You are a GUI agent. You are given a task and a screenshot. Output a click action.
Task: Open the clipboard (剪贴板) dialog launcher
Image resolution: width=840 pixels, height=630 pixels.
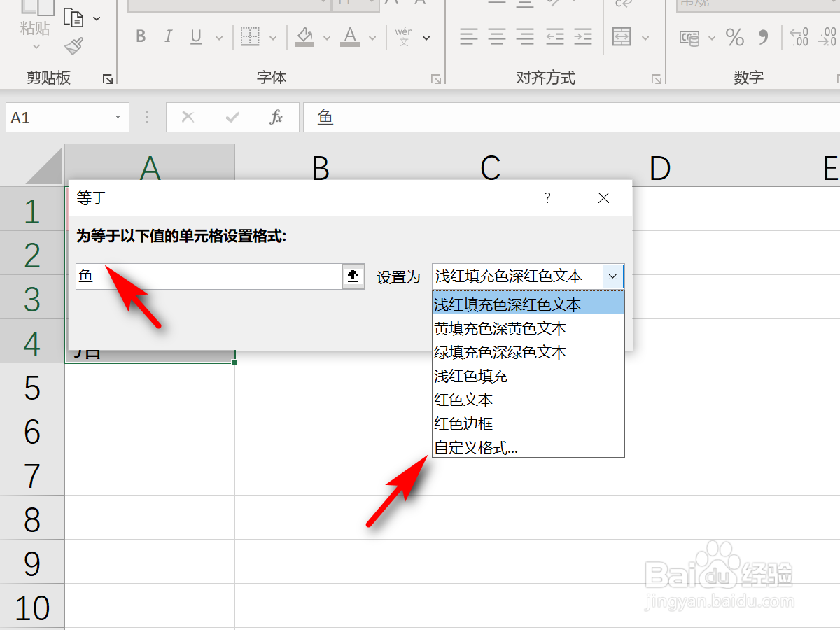click(x=108, y=79)
